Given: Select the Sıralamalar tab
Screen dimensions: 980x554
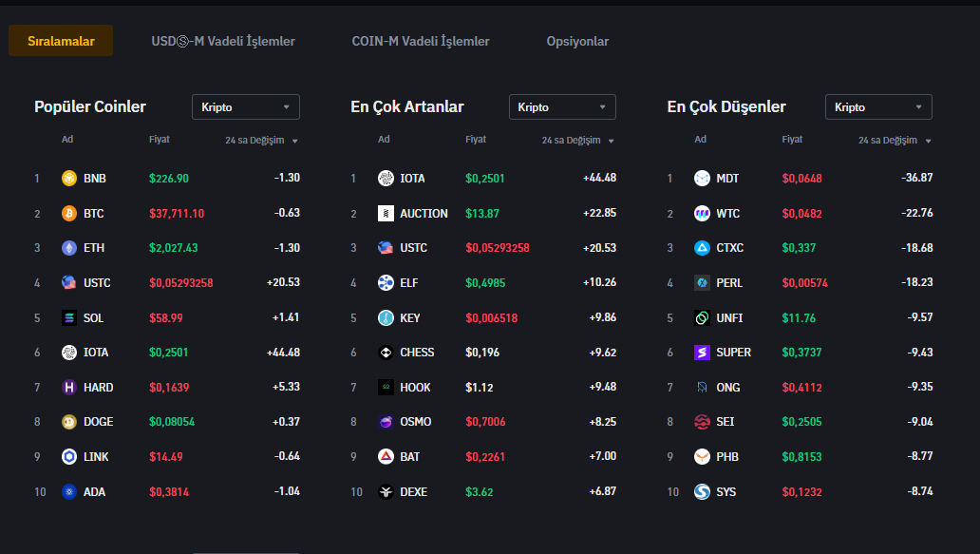Looking at the screenshot, I should point(61,41).
